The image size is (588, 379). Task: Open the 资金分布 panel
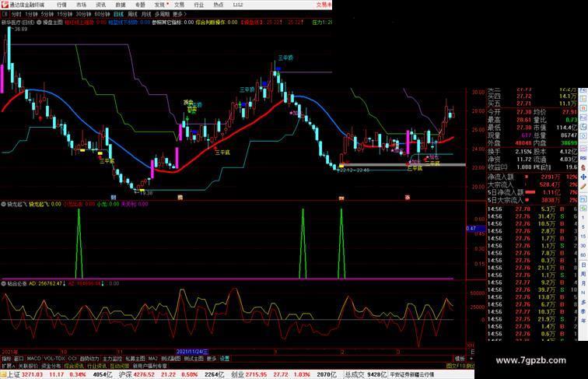pos(51,366)
